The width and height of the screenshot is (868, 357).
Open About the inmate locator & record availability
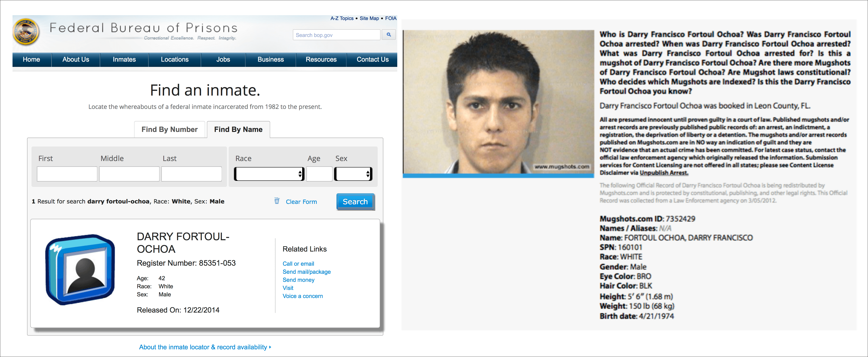tap(205, 347)
